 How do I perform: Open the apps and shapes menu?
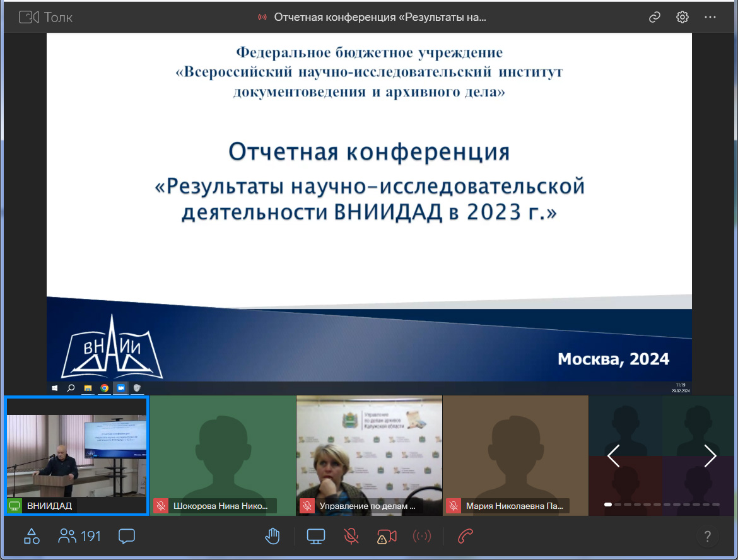32,537
